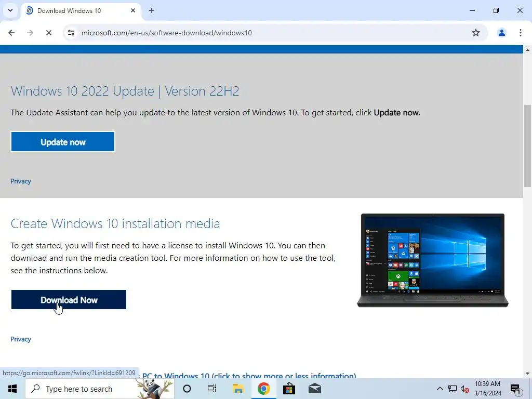The width and height of the screenshot is (532, 399).
Task: Open the Chrome three-dot menu
Action: click(x=520, y=33)
